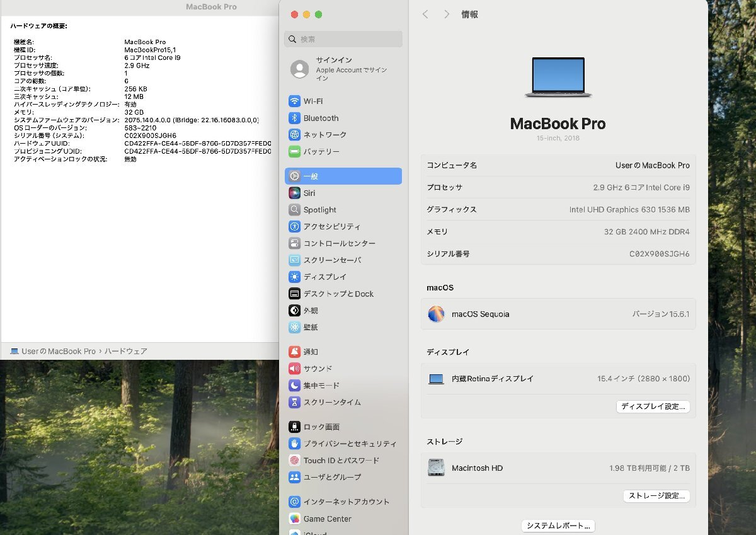Viewport: 756px width, 535px height.
Task: Click the computer name User の MacBook Pro
Action: pos(652,165)
